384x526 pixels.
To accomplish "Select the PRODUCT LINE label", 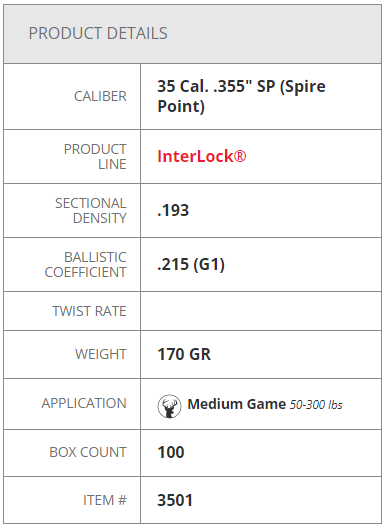I will (x=95, y=157).
